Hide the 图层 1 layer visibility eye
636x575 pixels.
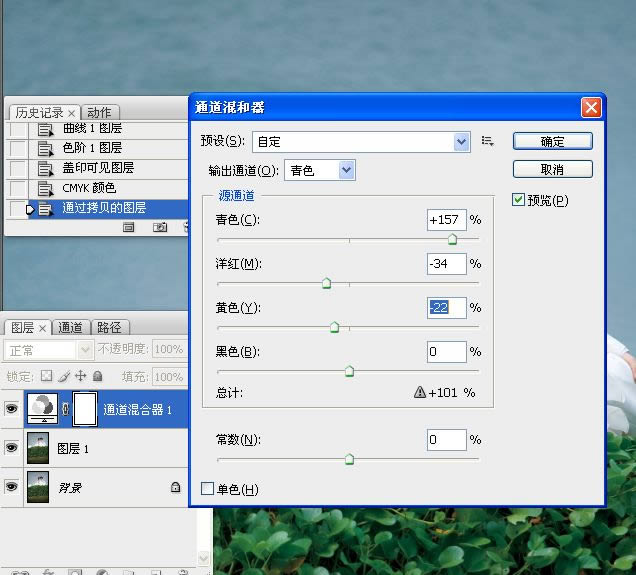12,448
